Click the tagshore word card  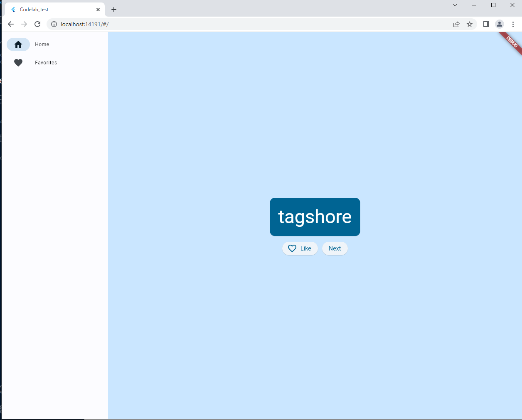(x=315, y=216)
